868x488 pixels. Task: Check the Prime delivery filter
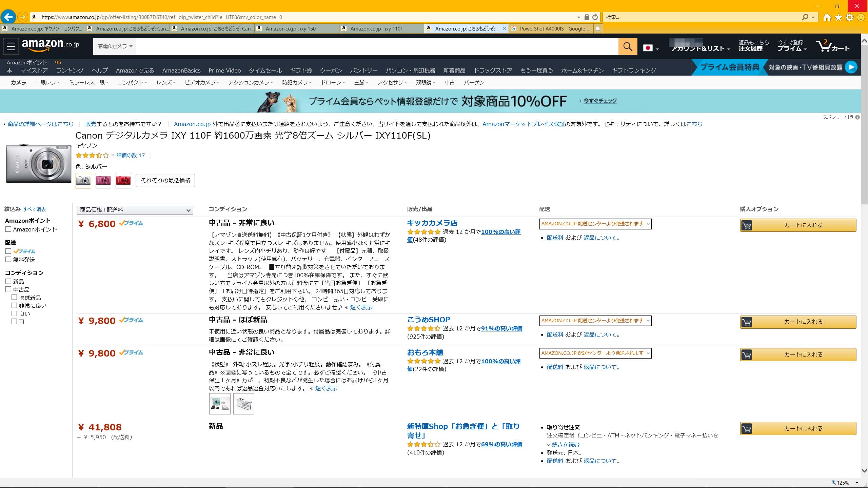click(x=8, y=251)
